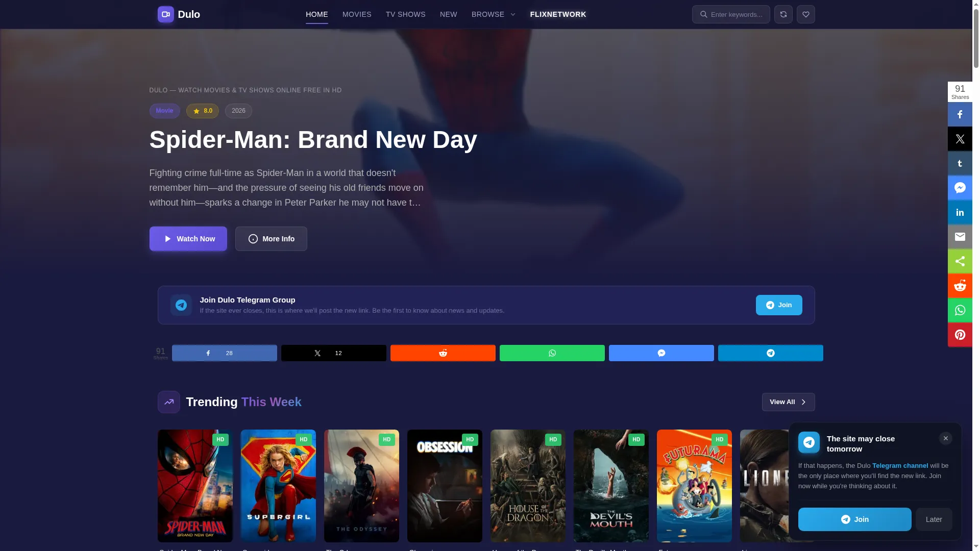Share on LinkedIn from the right sidebar

960,212
